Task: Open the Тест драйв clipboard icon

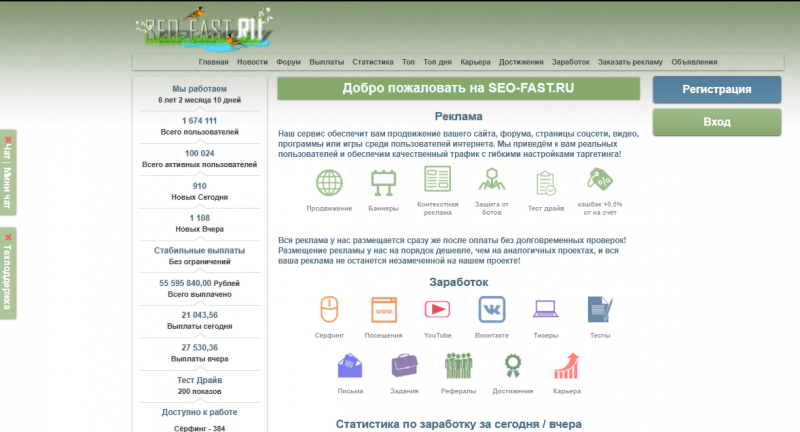Action: click(545, 183)
